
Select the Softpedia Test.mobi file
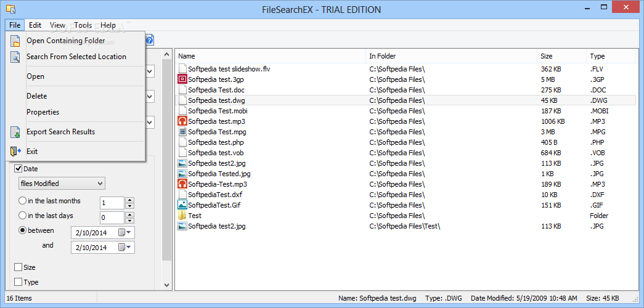[x=218, y=111]
